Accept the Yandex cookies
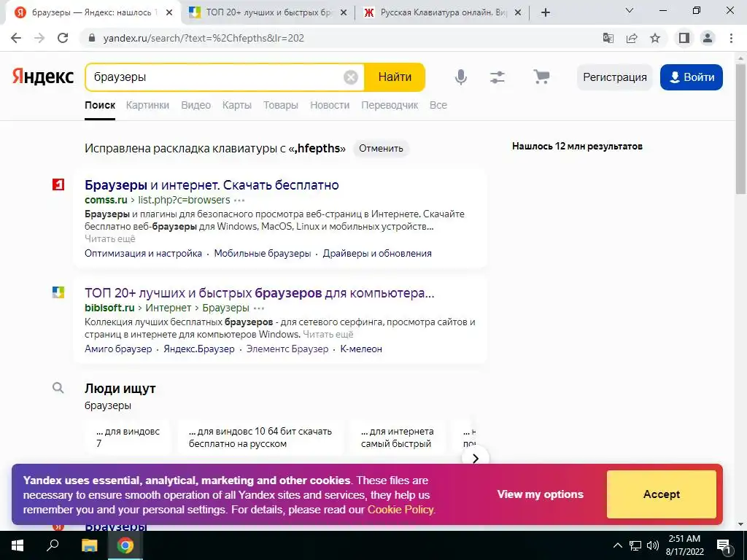The height and width of the screenshot is (560, 747). [661, 494]
